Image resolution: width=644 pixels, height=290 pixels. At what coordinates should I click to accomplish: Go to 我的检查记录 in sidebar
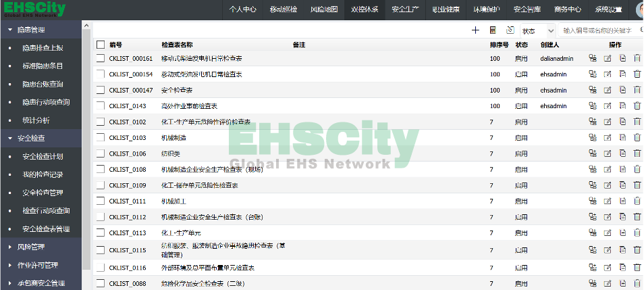click(x=43, y=174)
